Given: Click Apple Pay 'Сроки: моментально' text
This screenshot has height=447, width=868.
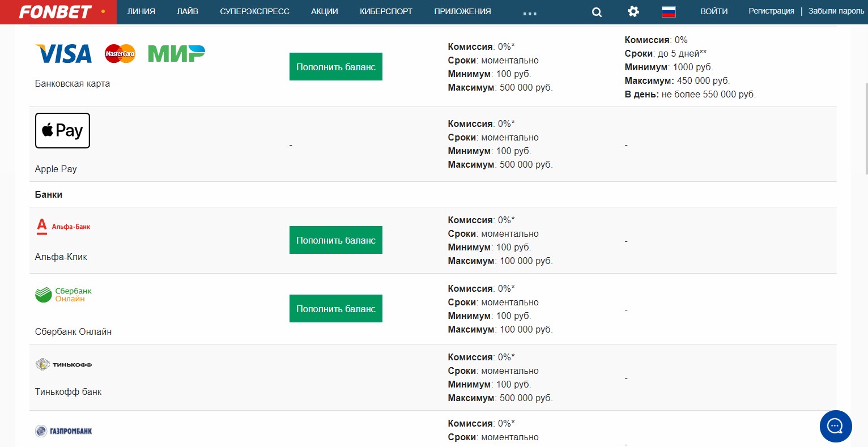Looking at the screenshot, I should [493, 137].
